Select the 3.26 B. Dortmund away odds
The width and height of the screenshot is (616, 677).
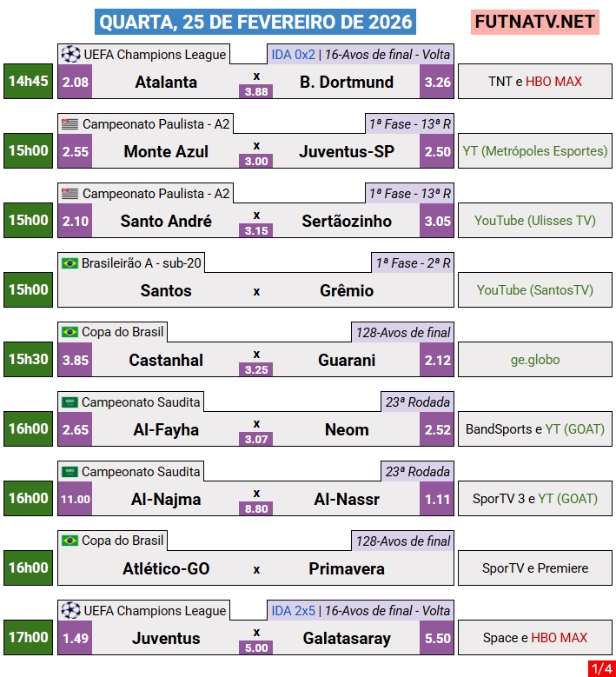tap(437, 83)
